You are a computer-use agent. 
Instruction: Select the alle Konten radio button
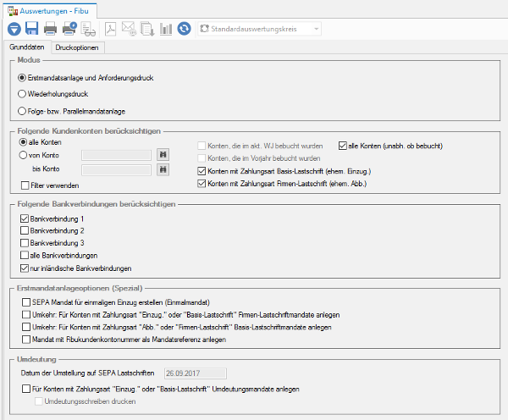pos(23,142)
